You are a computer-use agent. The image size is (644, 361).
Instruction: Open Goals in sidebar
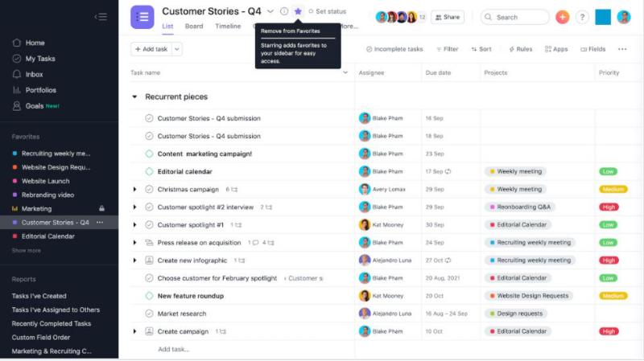click(35, 106)
